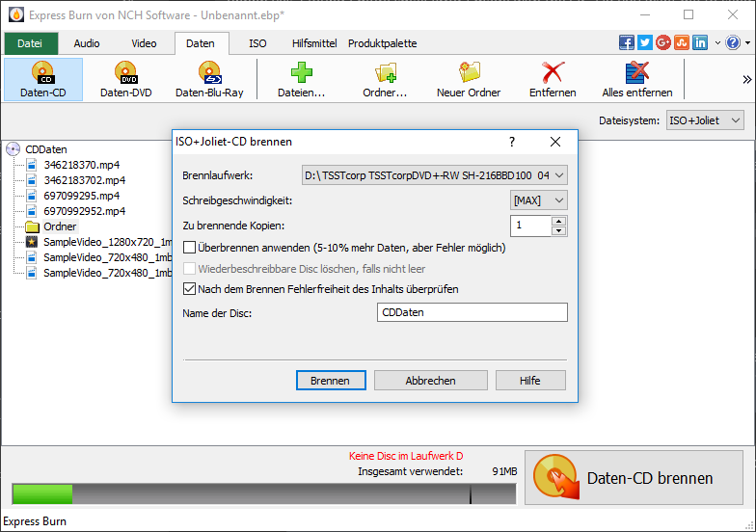Click the Name der Disc field
Image resolution: width=756 pixels, height=532 pixels.
click(472, 312)
